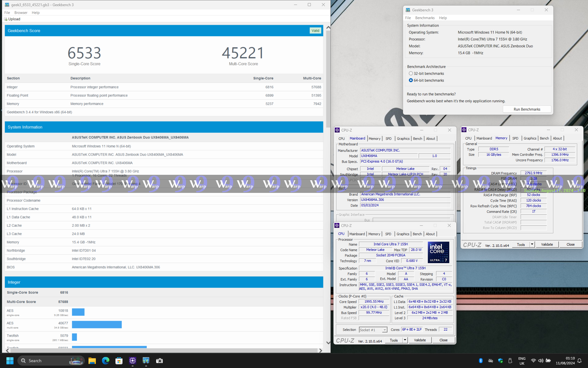Click the Upload icon in Geekbench results

6,19
